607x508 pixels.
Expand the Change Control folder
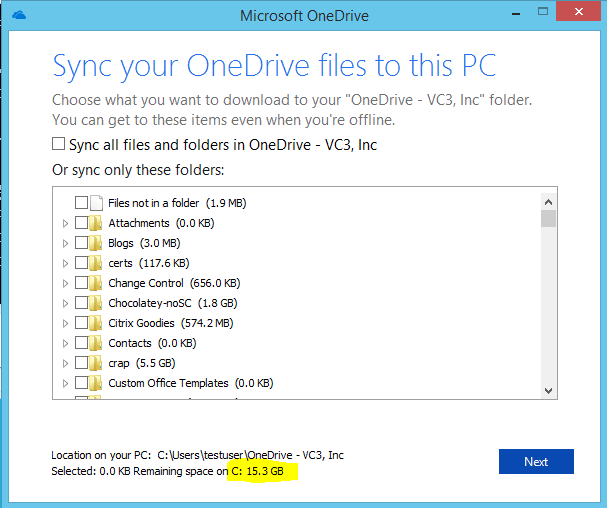[x=65, y=283]
